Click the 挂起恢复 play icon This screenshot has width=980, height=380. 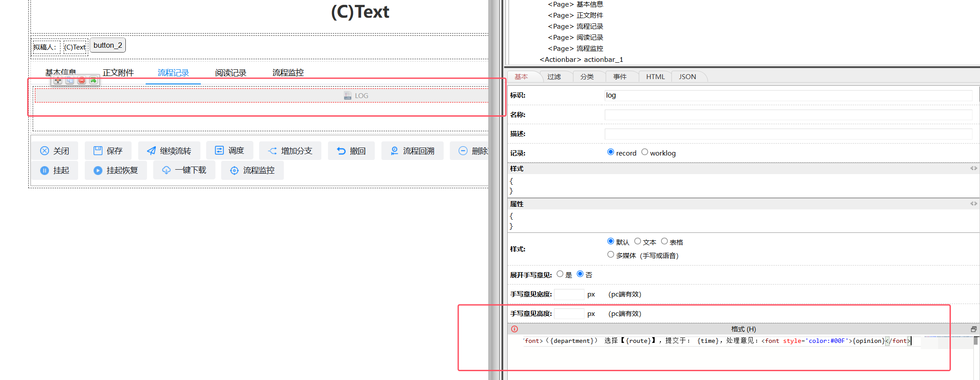coord(98,170)
